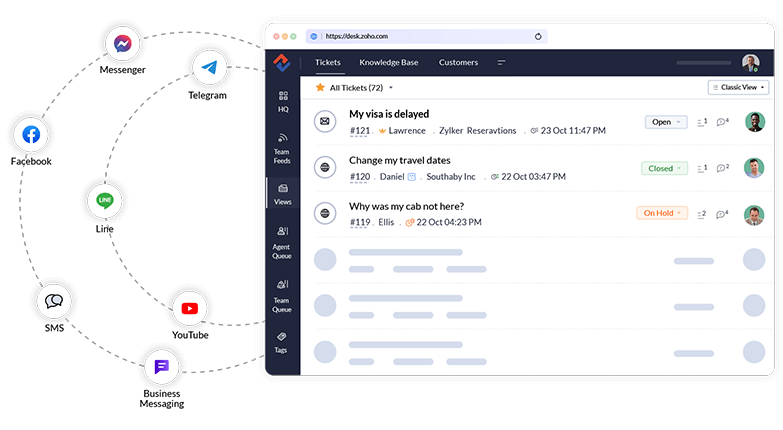Open thread count on My visa is delayed ticket

coord(702,122)
